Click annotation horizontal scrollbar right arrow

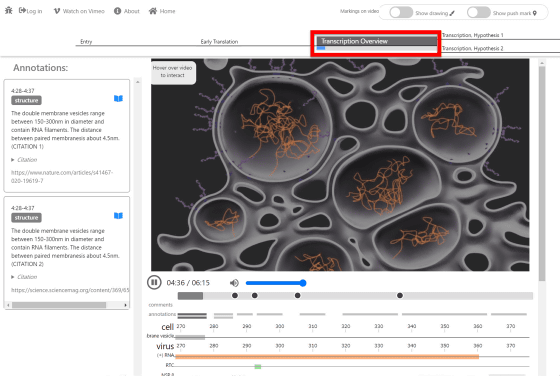[125, 305]
